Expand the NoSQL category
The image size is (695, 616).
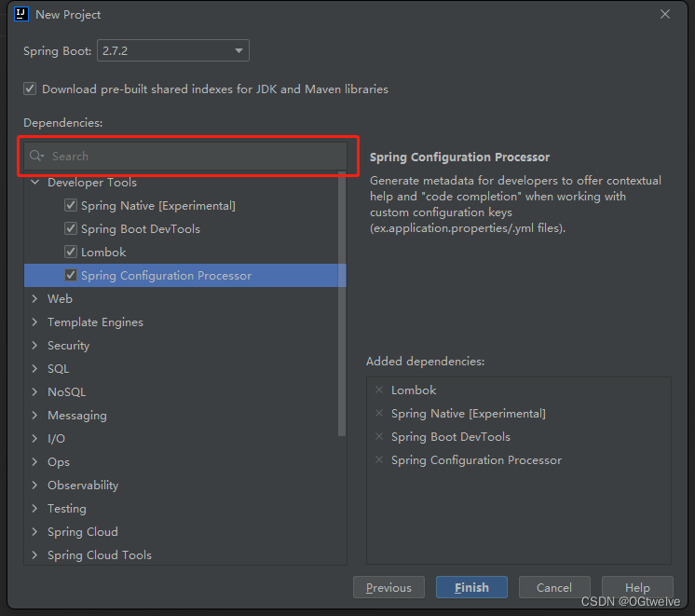coord(35,391)
